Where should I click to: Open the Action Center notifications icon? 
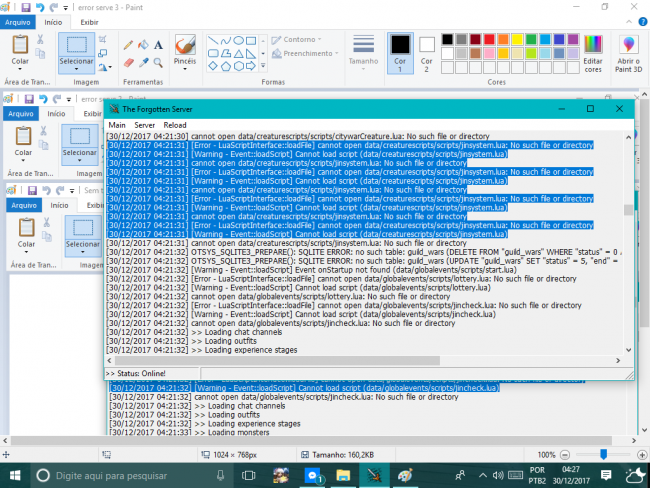point(606,475)
